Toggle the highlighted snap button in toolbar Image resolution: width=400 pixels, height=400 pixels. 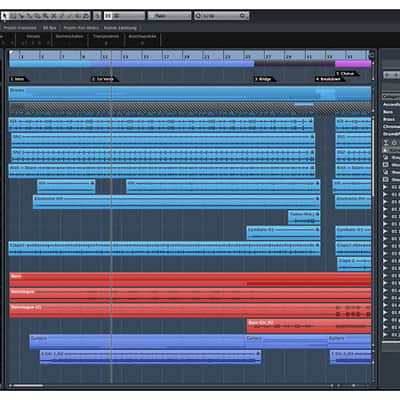108,16
